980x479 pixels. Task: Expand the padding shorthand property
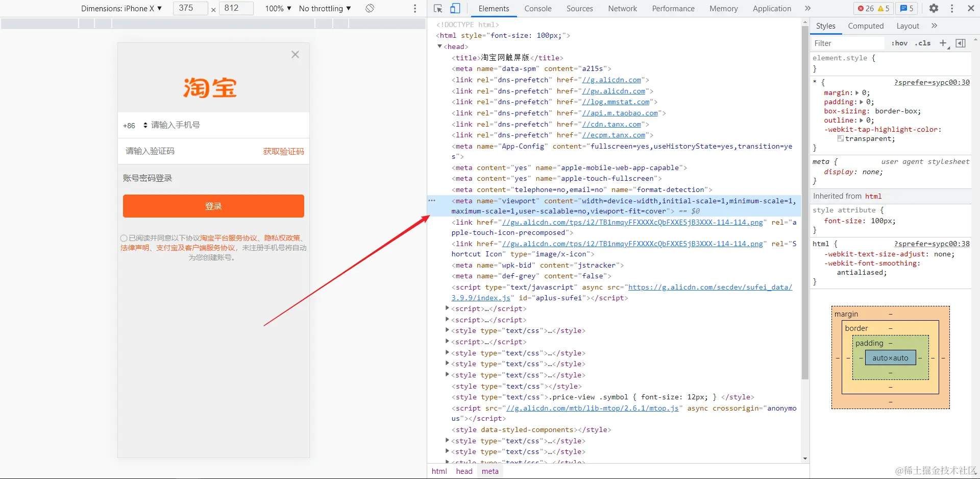pos(862,102)
